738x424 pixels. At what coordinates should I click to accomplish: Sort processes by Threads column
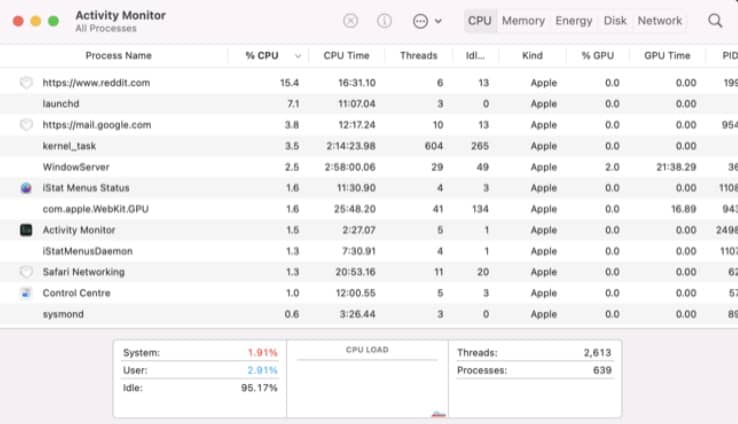[418, 56]
